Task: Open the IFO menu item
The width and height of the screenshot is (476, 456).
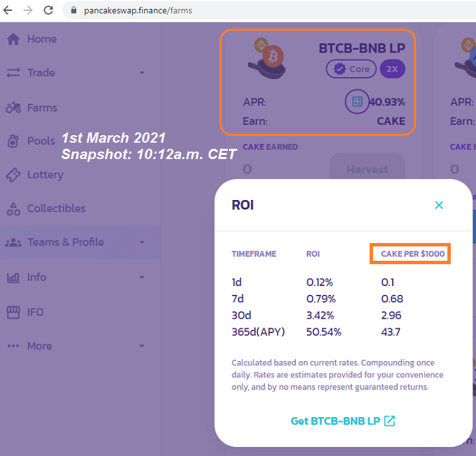Action: click(35, 312)
